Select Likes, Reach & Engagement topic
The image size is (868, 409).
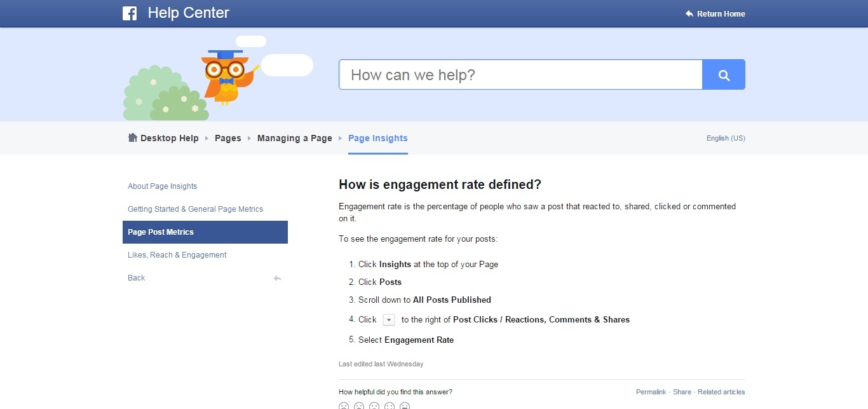point(177,255)
